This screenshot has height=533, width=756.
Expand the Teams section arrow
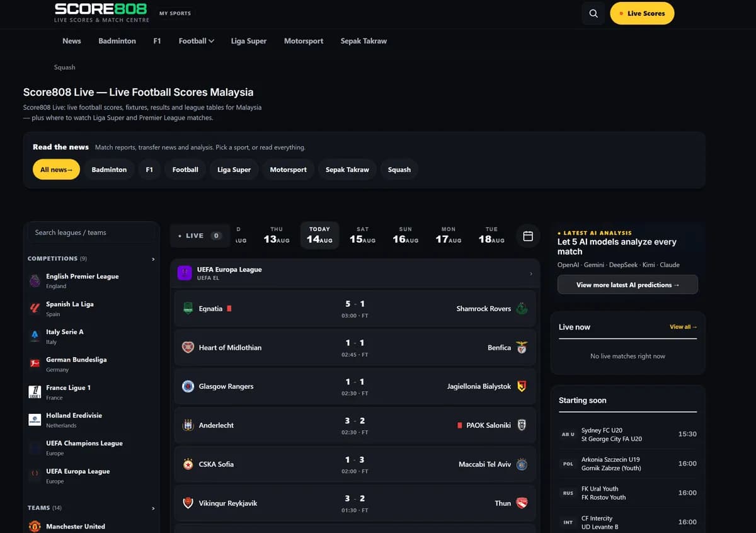153,508
